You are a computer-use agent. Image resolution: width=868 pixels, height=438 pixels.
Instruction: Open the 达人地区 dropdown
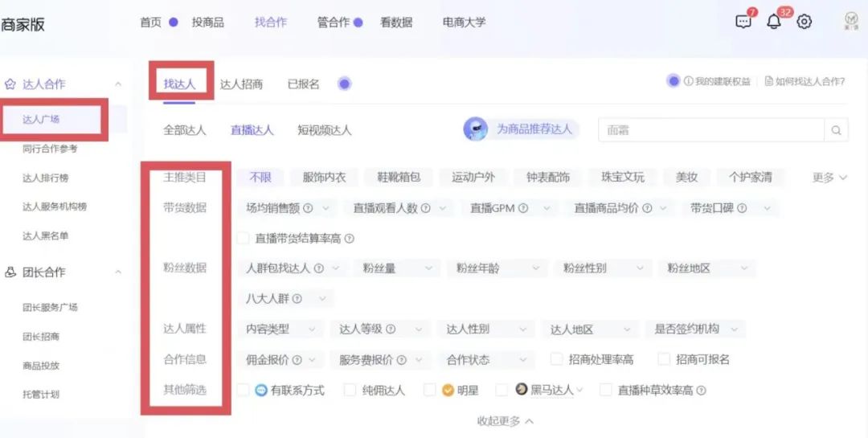(x=590, y=329)
